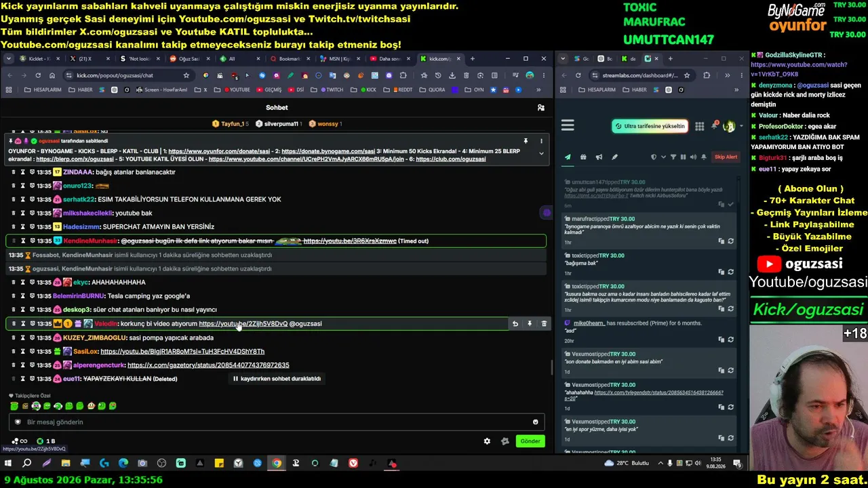Focus the 'Bir mesaj gönderin' message field

276,422
